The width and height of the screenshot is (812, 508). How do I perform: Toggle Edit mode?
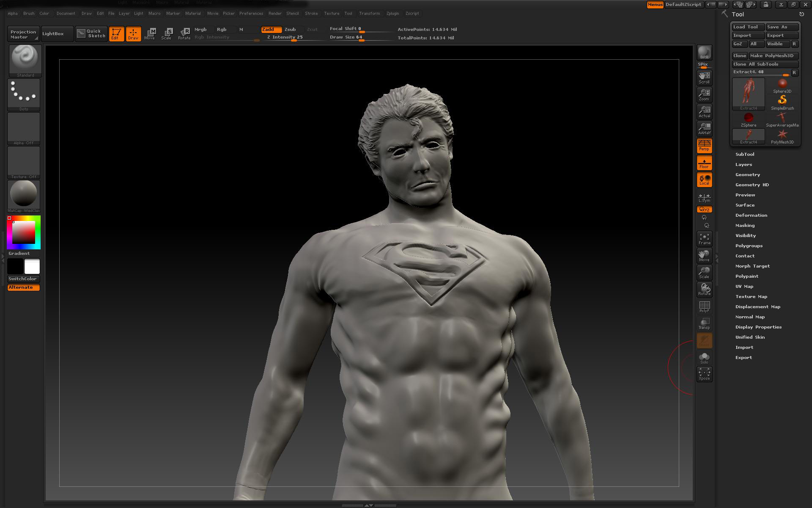point(116,34)
